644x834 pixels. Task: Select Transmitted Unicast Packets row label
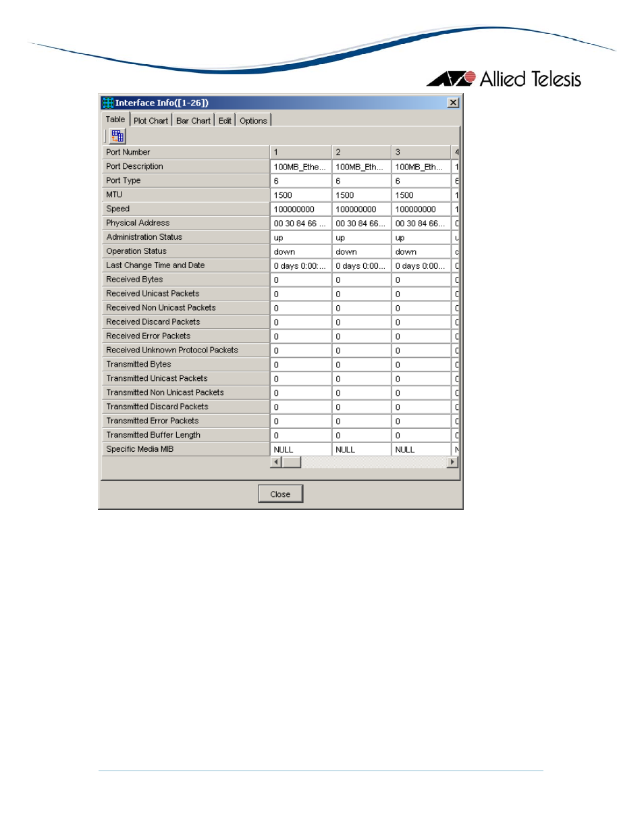point(186,379)
